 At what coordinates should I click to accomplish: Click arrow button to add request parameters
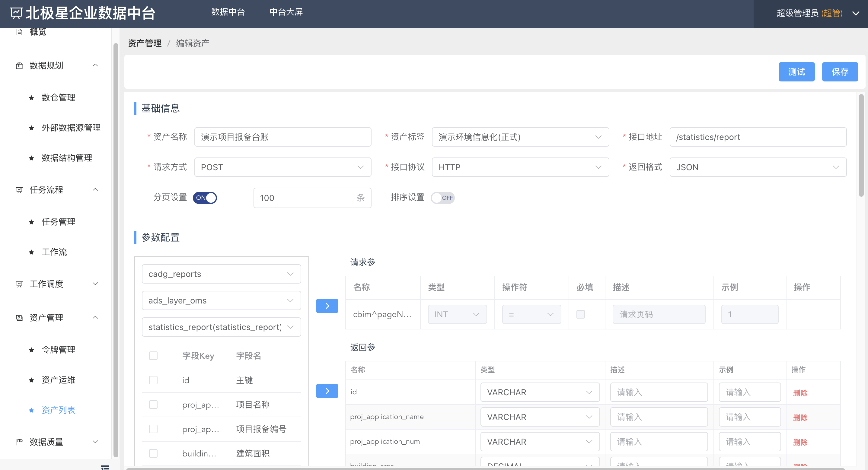(x=327, y=306)
